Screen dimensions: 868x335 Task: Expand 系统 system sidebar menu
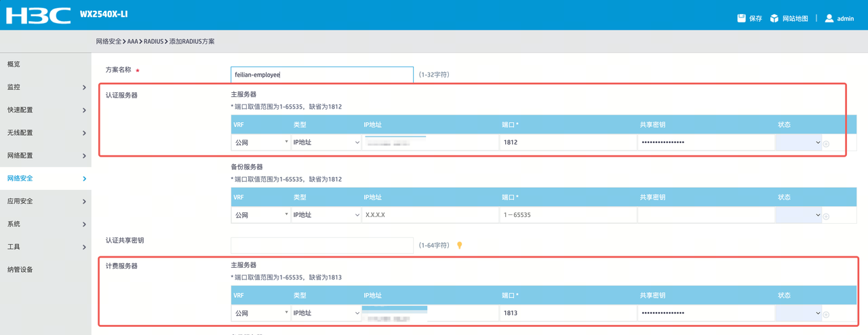[45, 224]
